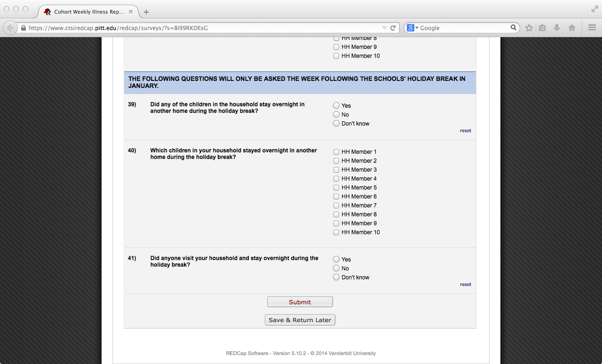Open a new tab with plus button

(x=146, y=12)
